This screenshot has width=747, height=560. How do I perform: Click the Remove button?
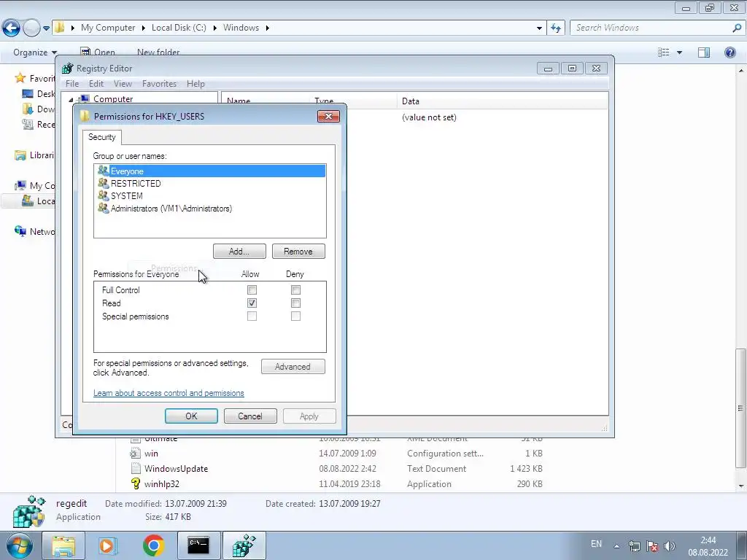[x=298, y=252]
